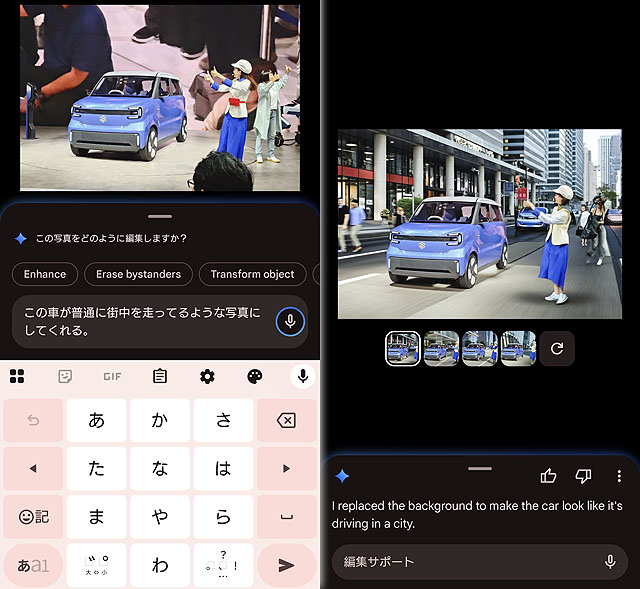Screen dimensions: 640x589
Task: Open keyboard settings gear
Action: (x=207, y=376)
